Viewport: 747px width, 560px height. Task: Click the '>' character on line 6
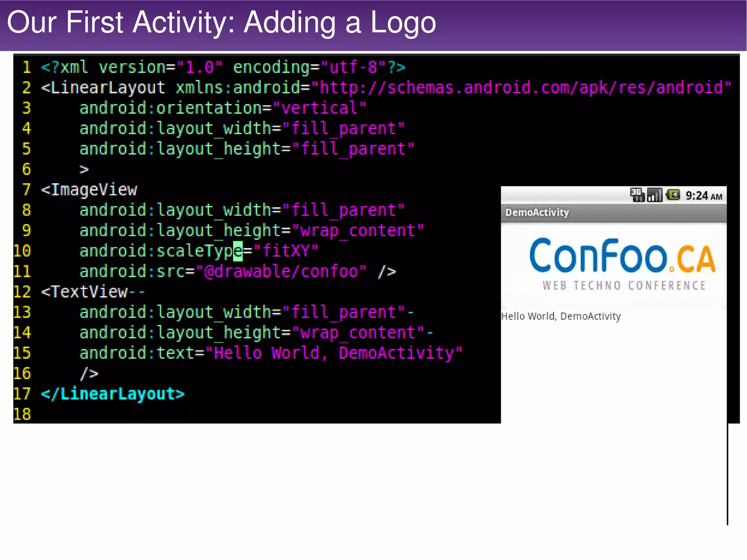point(84,170)
